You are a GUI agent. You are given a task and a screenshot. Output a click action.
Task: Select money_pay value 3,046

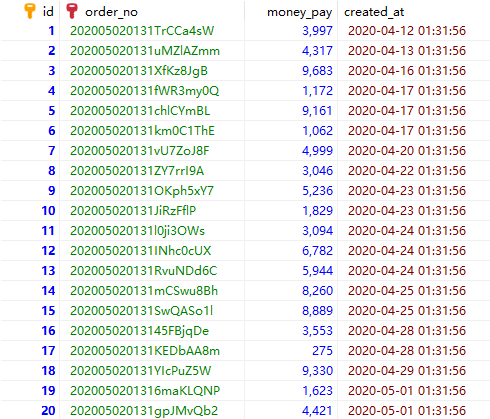(x=317, y=171)
